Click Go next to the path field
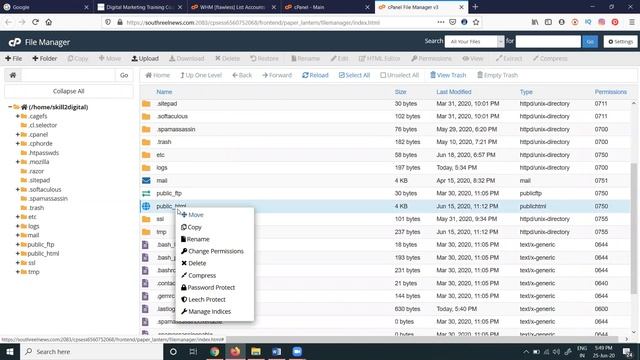The width and height of the screenshot is (640, 360). point(124,75)
